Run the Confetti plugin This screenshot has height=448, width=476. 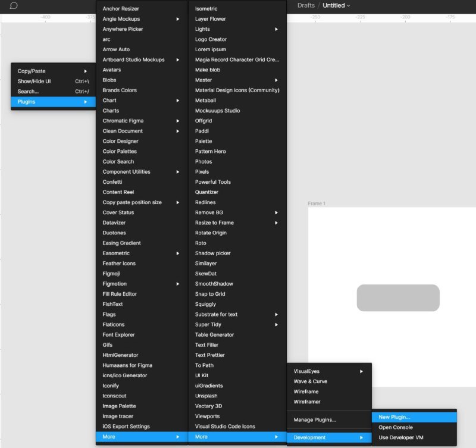142,182
